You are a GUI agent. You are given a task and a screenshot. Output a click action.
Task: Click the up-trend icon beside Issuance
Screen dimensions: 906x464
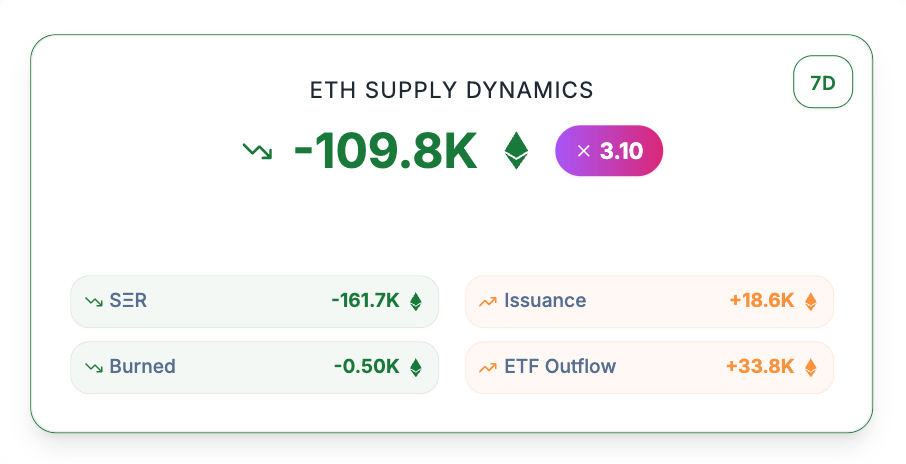click(488, 301)
